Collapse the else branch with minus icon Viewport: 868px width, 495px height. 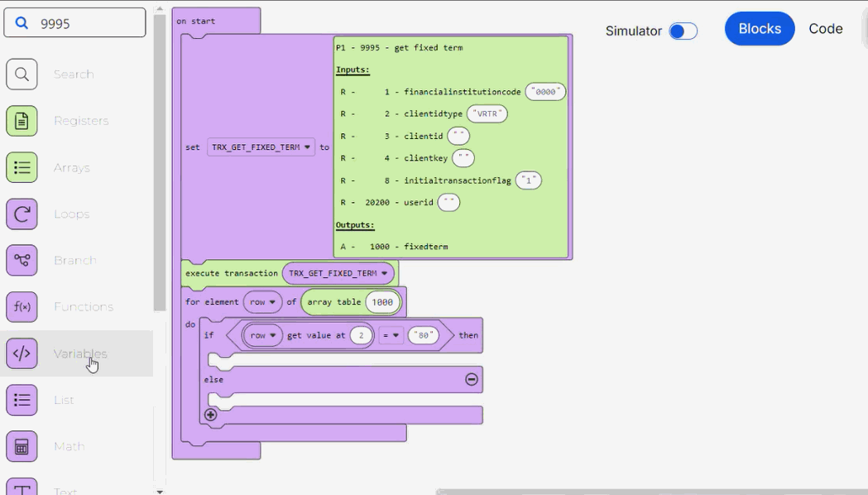point(470,379)
